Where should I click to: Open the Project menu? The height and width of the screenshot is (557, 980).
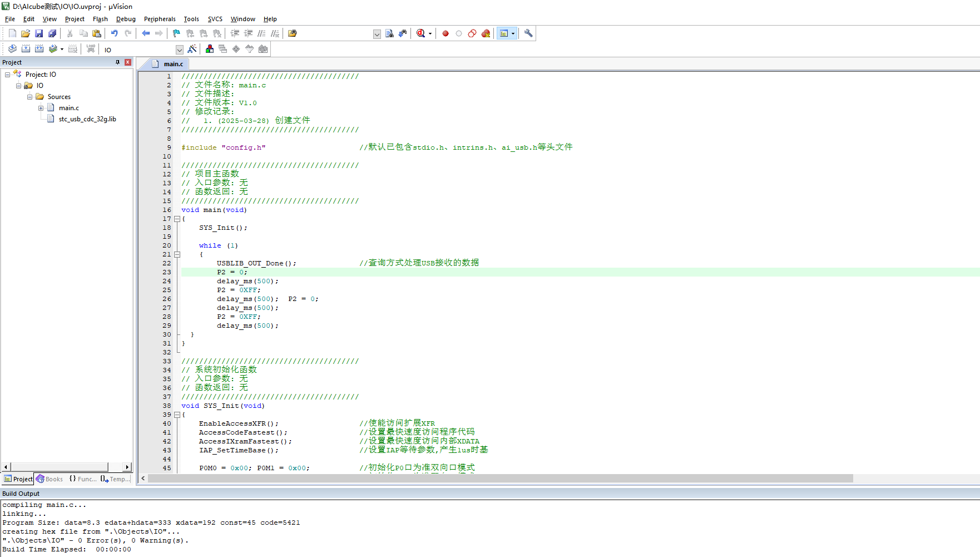[75, 19]
